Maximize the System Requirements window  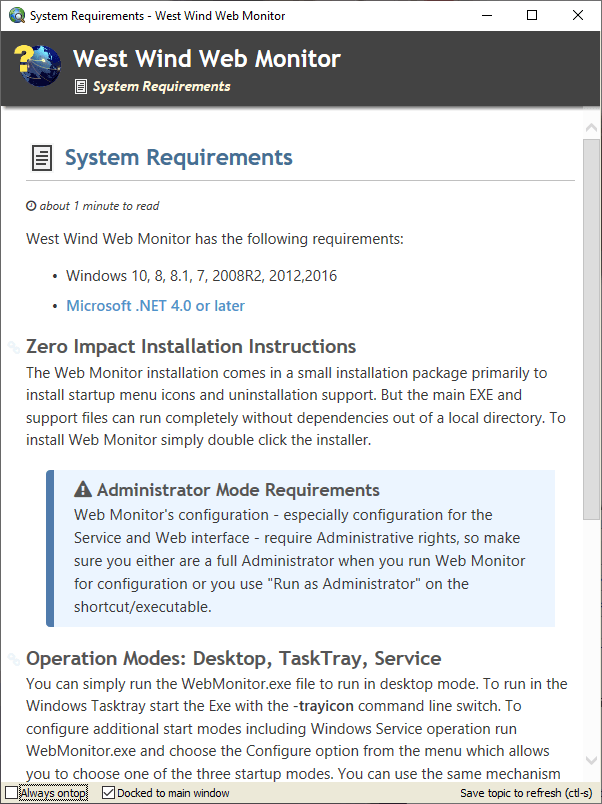[532, 15]
